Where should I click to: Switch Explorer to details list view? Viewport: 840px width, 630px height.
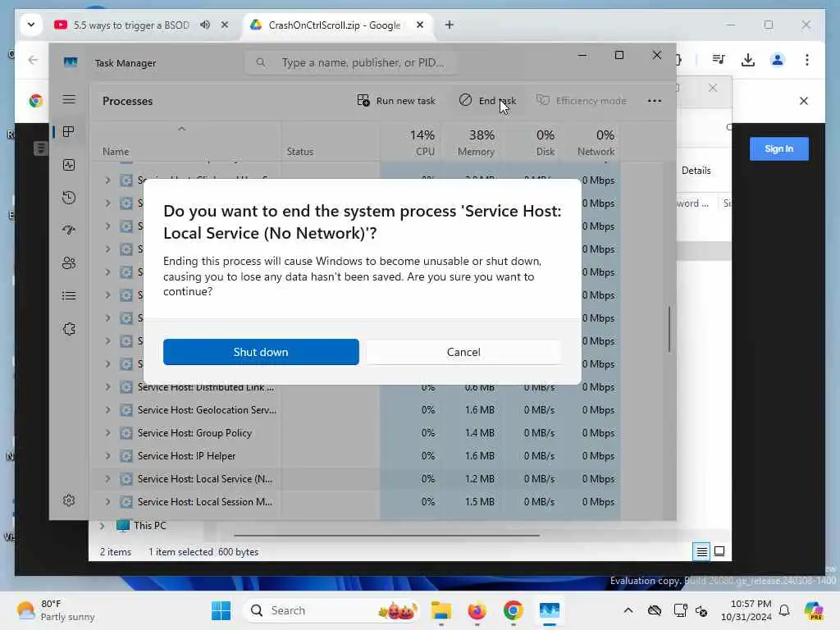[x=701, y=551]
